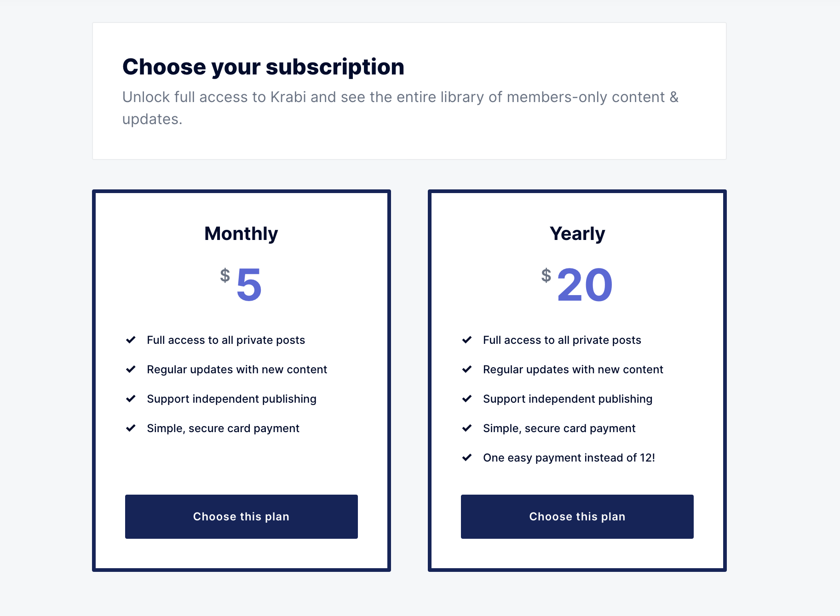
Task: Click the checkmark next to Yearly's secure card payment
Action: click(467, 428)
